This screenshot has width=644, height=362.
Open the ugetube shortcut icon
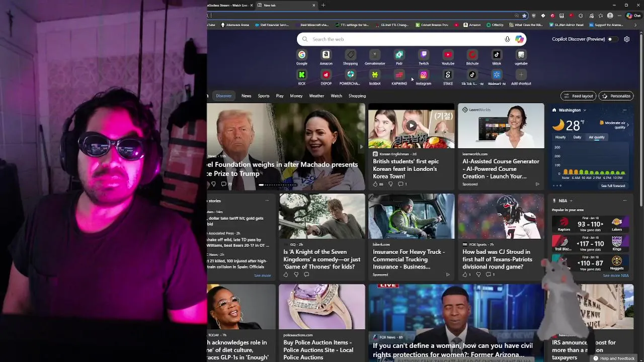(521, 54)
